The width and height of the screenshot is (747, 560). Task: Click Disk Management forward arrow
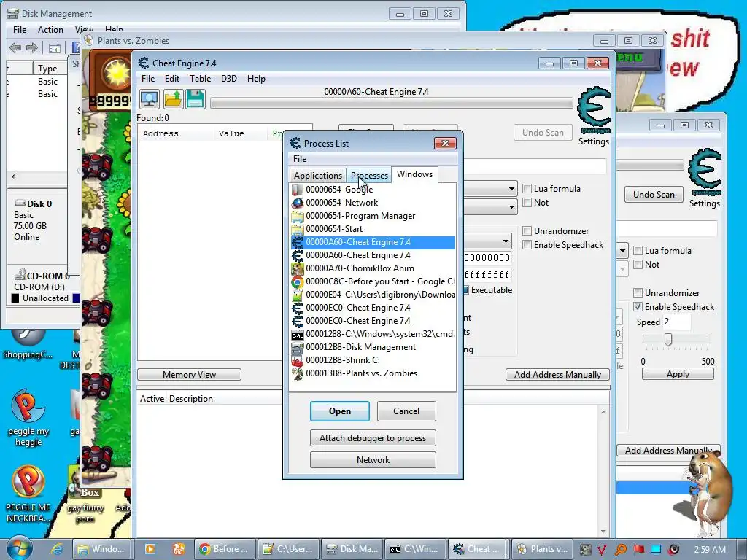point(32,47)
